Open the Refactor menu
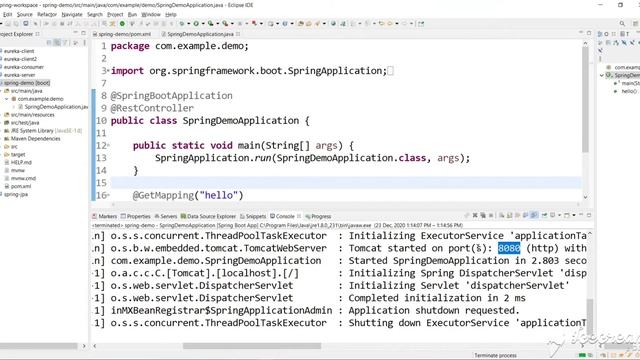640x360 pixels. (x=47, y=14)
